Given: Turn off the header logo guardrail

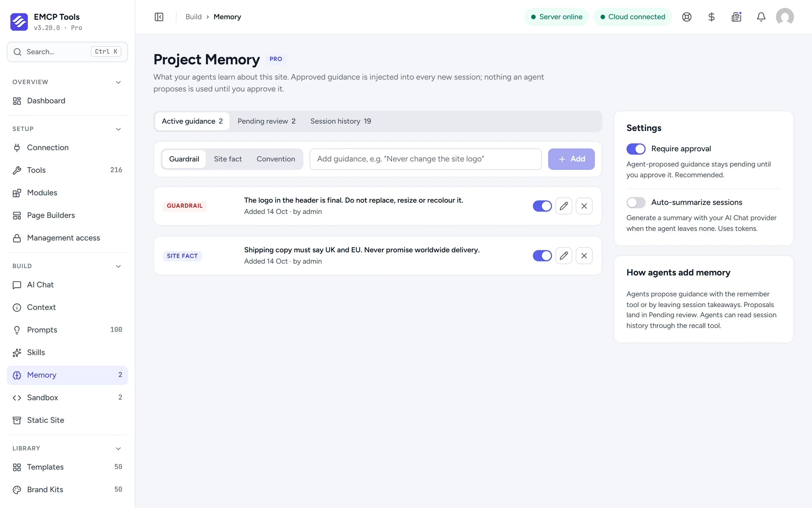Looking at the screenshot, I should pyautogui.click(x=542, y=206).
